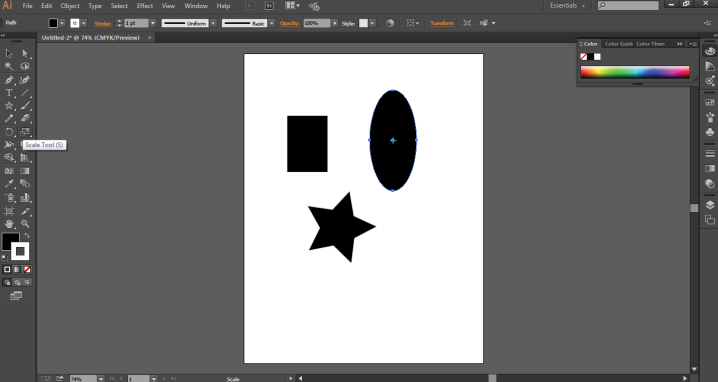Open fill color dropdown in control bar
The height and width of the screenshot is (382, 718).
tap(62, 23)
